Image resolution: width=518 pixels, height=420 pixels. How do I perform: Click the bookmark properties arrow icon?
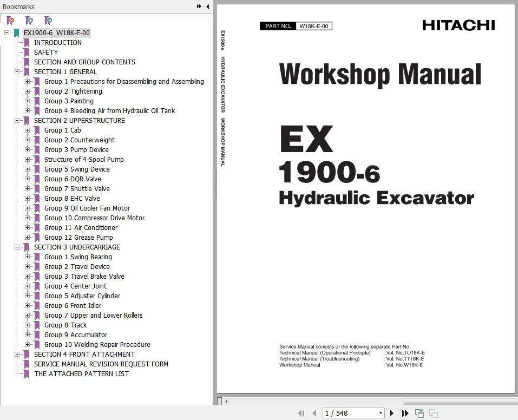(x=48, y=21)
